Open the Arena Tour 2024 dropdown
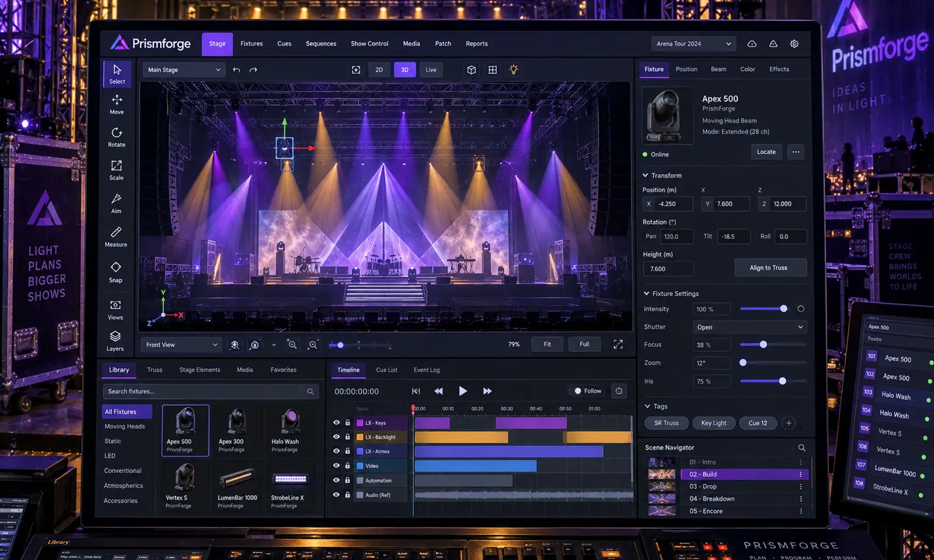The width and height of the screenshot is (934, 560). point(693,44)
